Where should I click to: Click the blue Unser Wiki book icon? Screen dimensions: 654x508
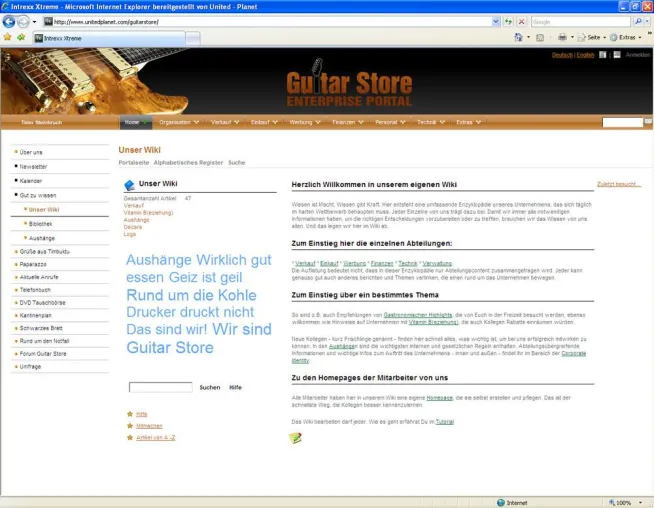click(130, 185)
